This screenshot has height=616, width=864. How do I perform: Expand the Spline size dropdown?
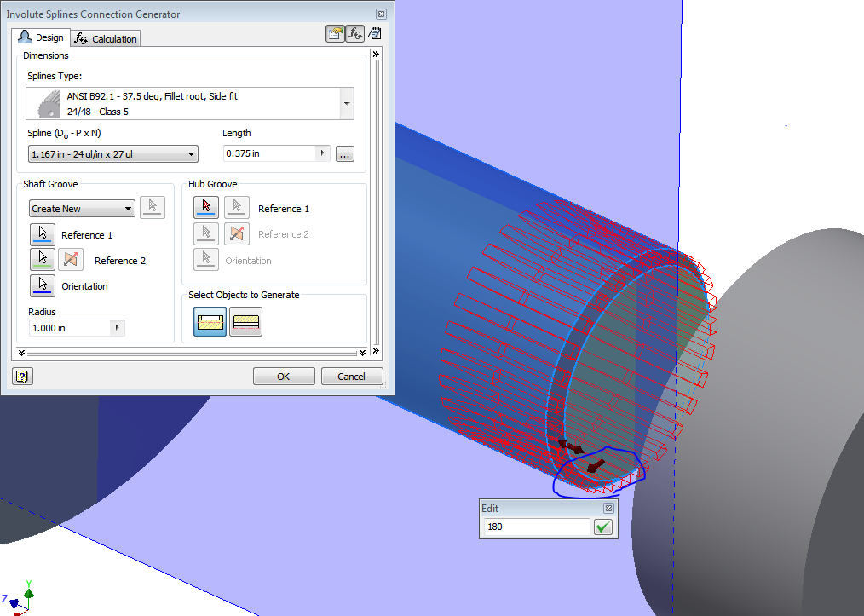point(192,153)
